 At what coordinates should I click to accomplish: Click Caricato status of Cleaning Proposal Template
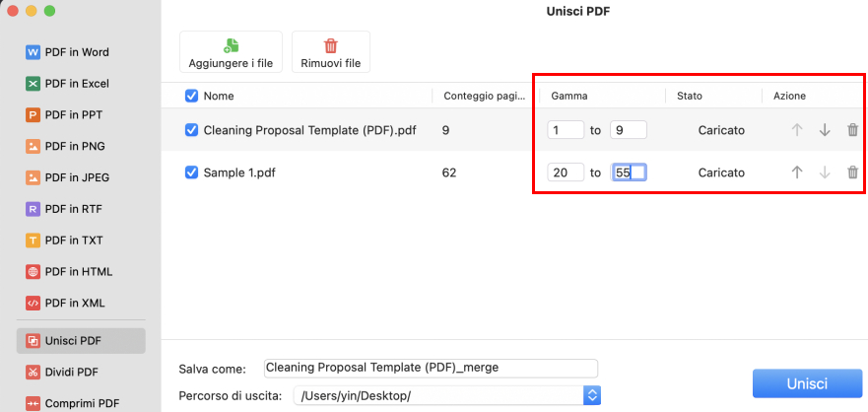click(721, 130)
